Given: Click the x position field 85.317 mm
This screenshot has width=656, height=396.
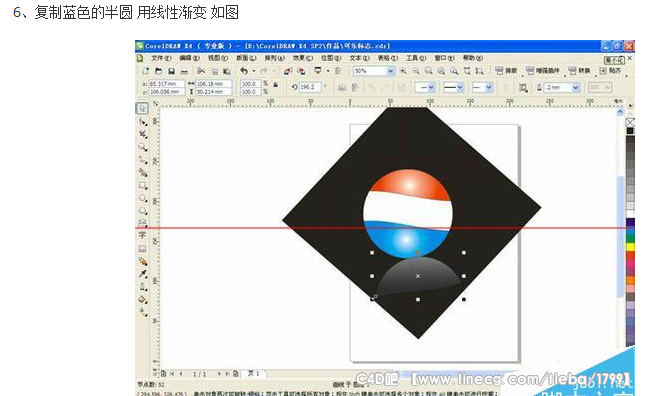Looking at the screenshot, I should pos(167,84).
